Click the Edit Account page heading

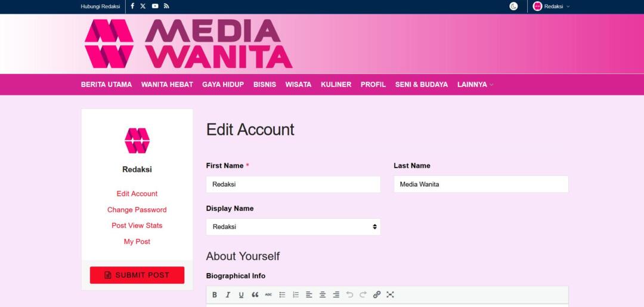coord(250,129)
